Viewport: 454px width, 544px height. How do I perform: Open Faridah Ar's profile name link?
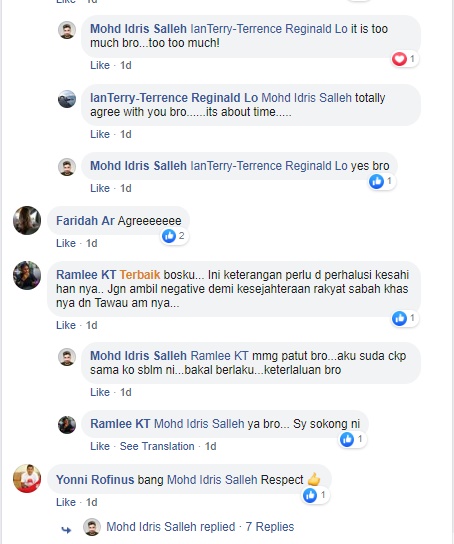(85, 221)
